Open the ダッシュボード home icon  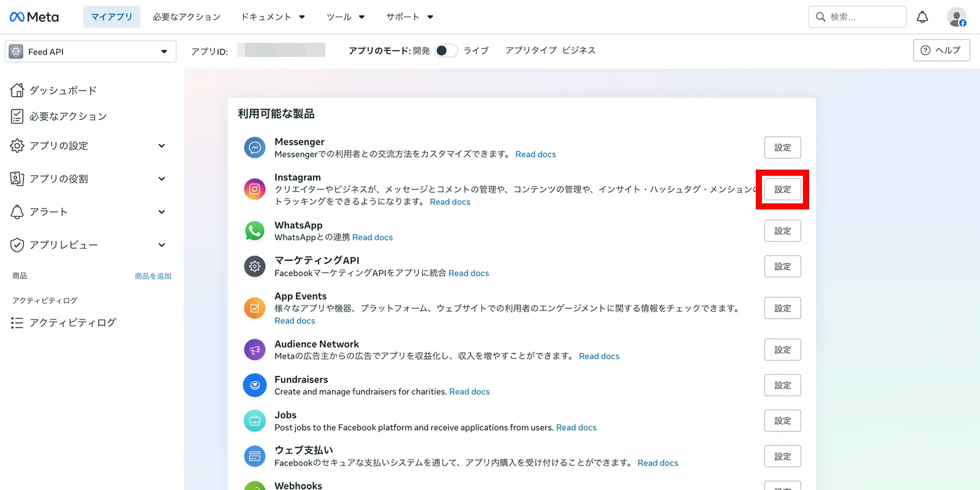click(x=17, y=90)
